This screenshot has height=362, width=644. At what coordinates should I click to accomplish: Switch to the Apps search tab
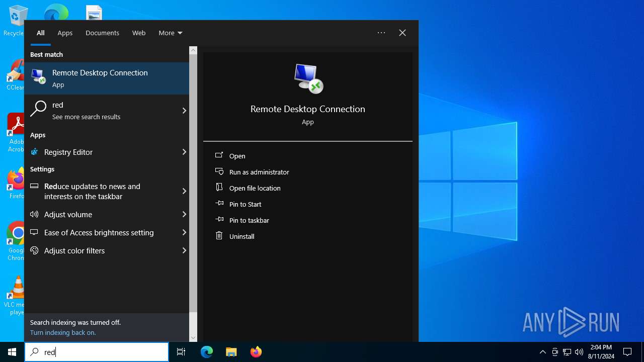tap(65, 33)
